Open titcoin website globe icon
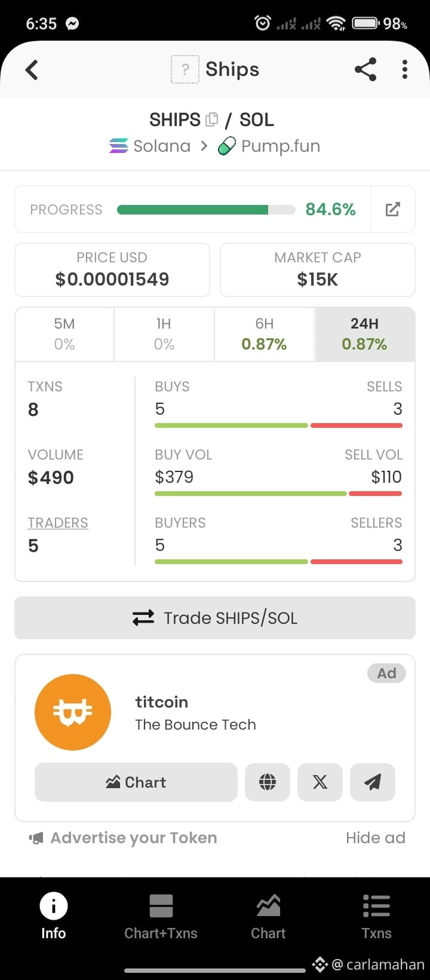 point(268,782)
